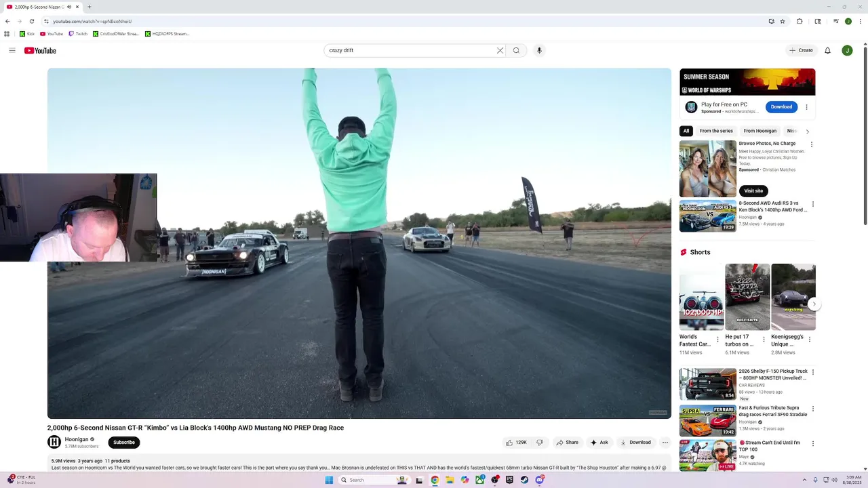Viewport: 868px width, 488px height.
Task: Subscribe to Hoonigan channel
Action: coord(124,443)
